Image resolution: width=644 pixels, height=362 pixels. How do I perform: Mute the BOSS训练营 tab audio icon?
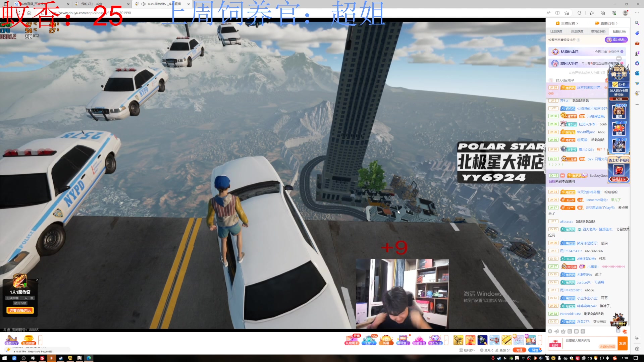(143, 4)
